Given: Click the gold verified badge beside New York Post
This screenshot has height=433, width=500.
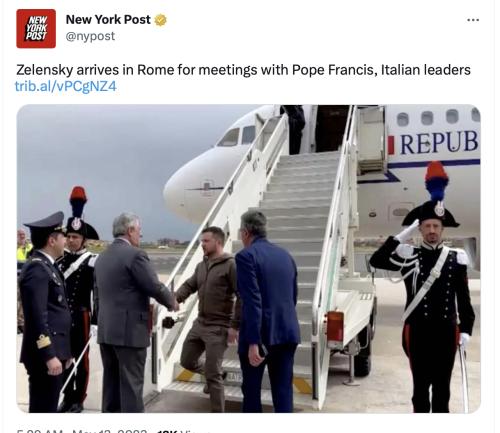Looking at the screenshot, I should (x=160, y=20).
